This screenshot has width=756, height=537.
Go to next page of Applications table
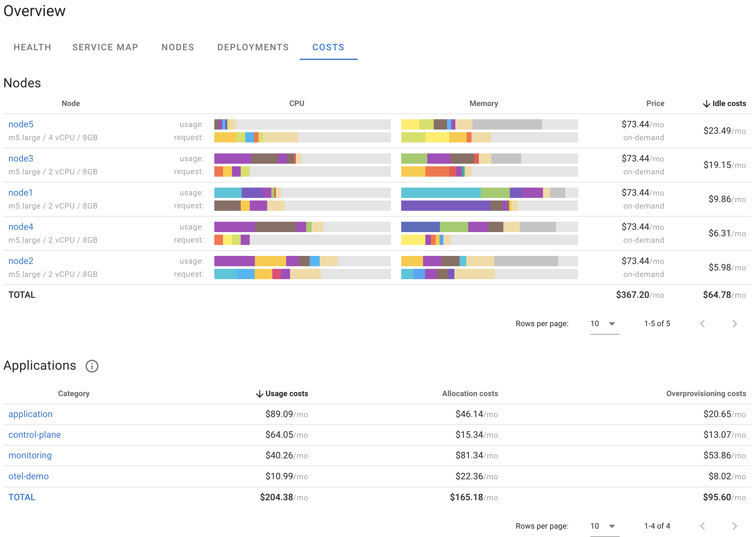point(734,526)
